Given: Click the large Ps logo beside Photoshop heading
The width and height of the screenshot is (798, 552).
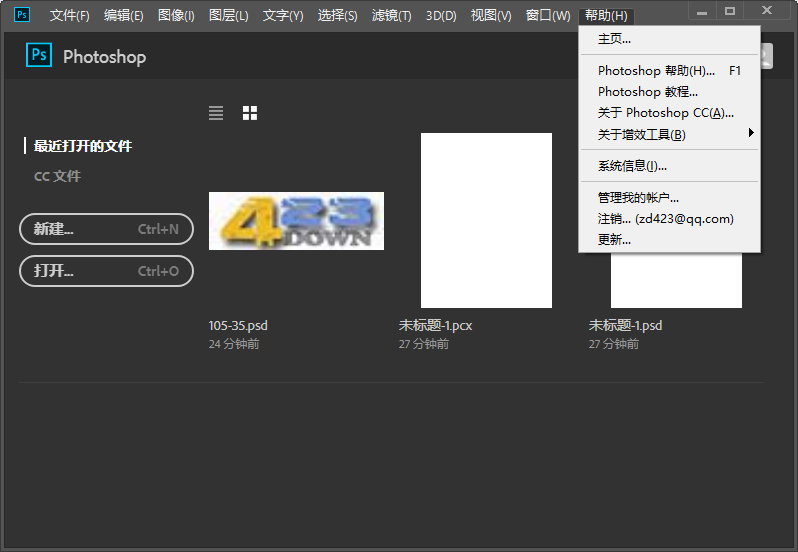Looking at the screenshot, I should (39, 55).
